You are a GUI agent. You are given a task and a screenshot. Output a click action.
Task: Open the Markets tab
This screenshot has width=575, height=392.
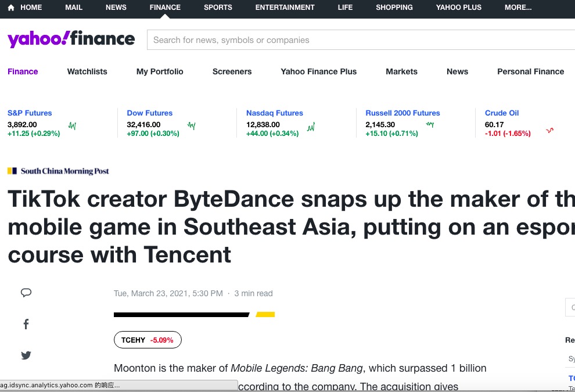(401, 71)
